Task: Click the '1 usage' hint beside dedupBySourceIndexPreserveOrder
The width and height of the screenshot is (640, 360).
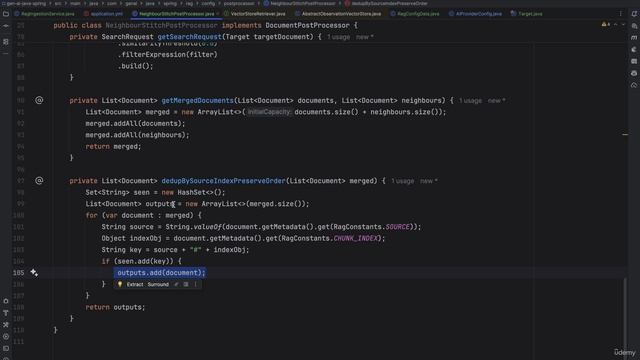Action: (402, 181)
